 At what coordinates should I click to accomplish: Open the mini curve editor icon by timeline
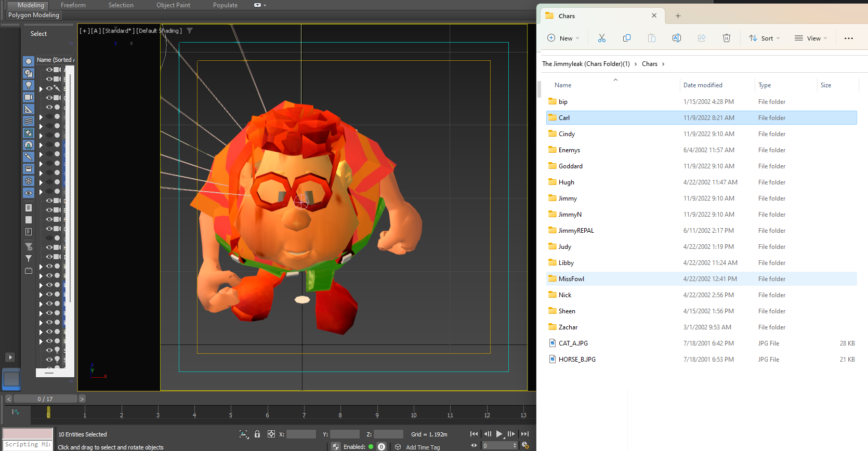pyautogui.click(x=16, y=412)
